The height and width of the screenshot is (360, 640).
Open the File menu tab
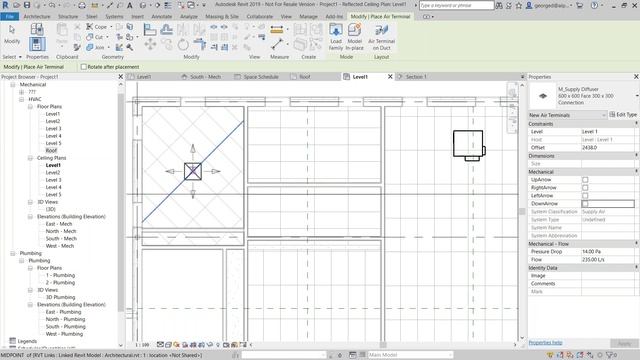[x=9, y=16]
